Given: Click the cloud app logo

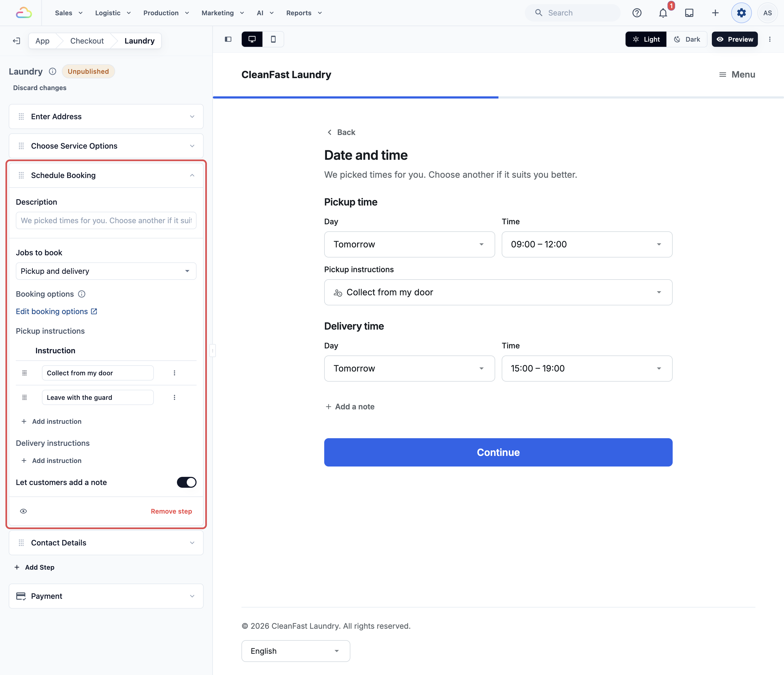Looking at the screenshot, I should click(24, 13).
